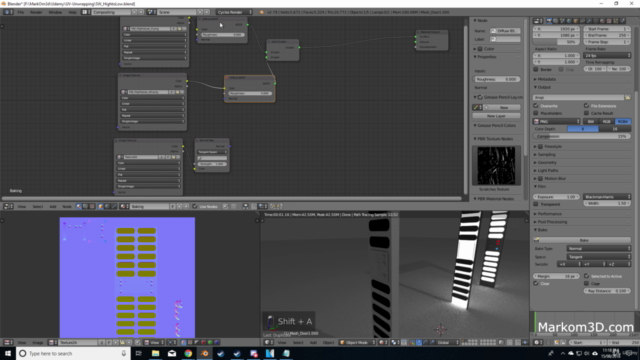Screen dimensions: 640x360
Task: Open the 24 fps frame rate dropdown
Action: [x=607, y=56]
